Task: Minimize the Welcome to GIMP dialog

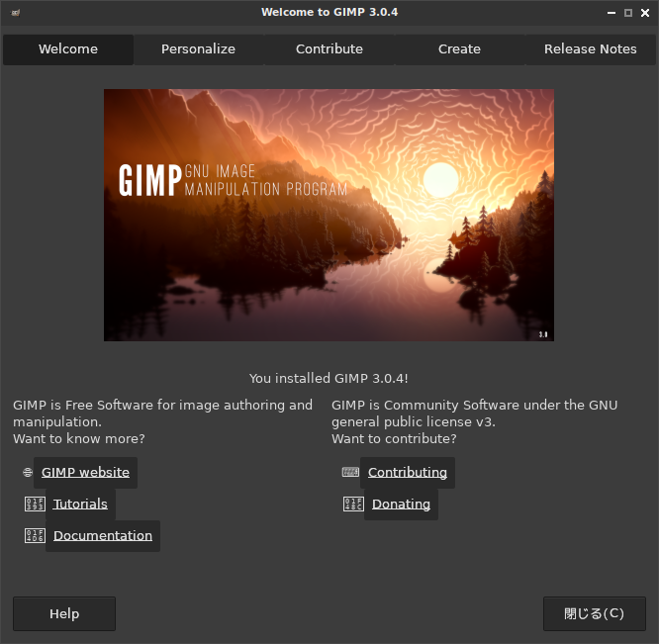Action: click(x=612, y=13)
